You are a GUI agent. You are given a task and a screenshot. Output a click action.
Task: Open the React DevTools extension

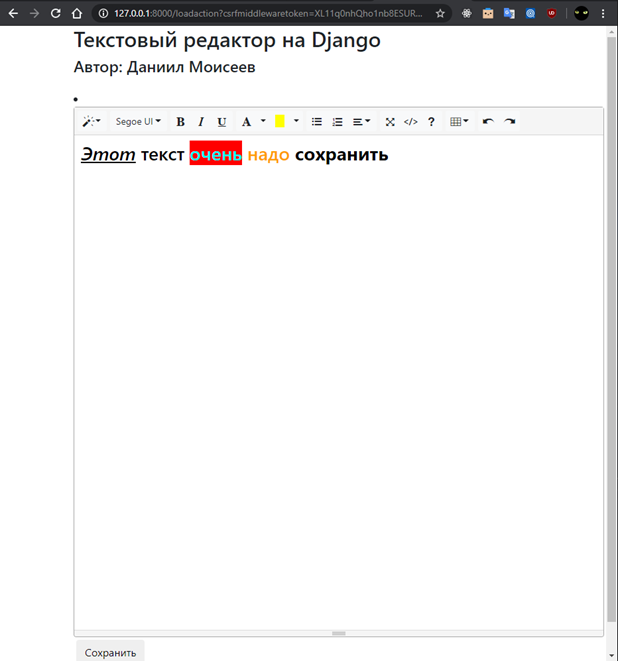[466, 13]
